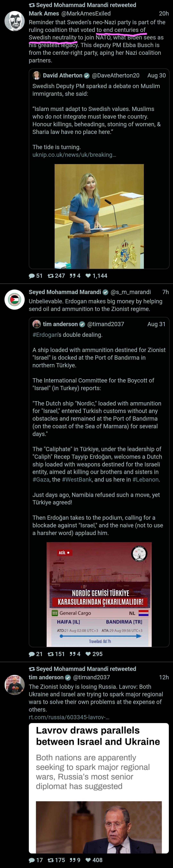Like the Lavrov tweet by tim anderson

click(x=88, y=860)
